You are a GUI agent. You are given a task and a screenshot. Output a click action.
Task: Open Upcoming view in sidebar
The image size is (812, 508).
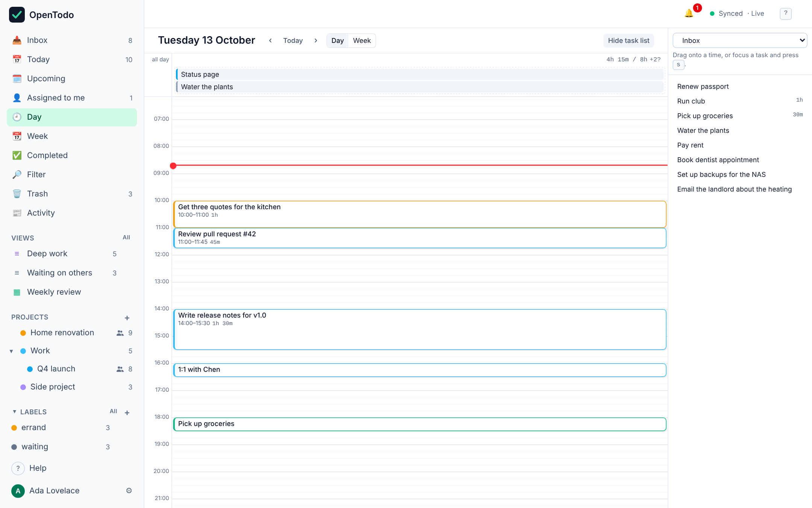point(72,79)
